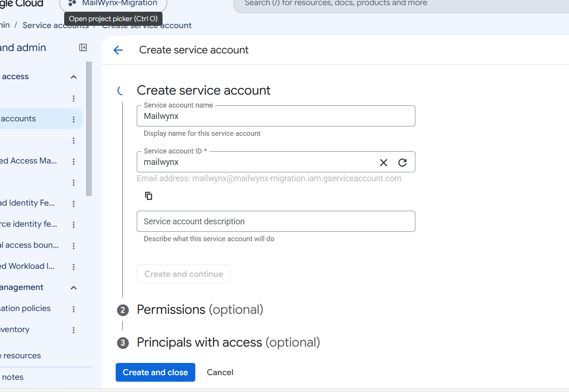
Task: Click the back arrow beside Create service account
Action: [x=118, y=50]
